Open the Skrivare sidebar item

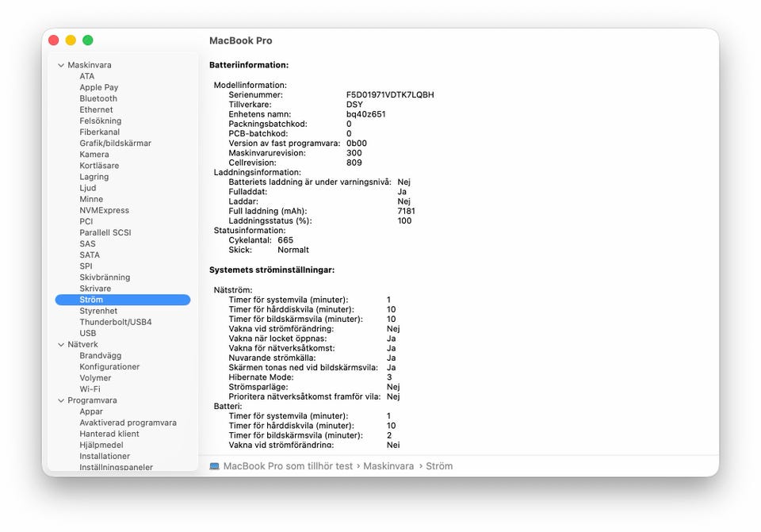95,289
